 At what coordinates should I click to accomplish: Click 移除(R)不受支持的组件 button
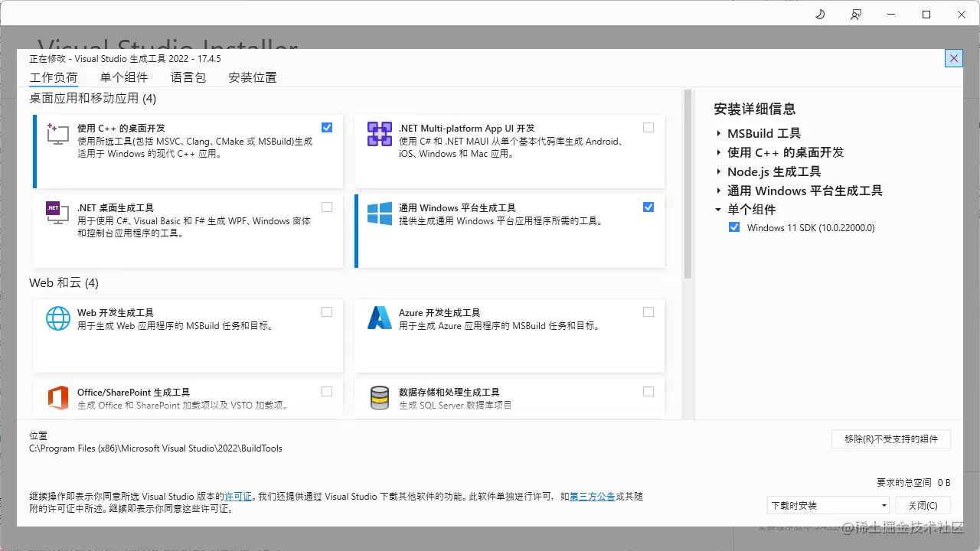click(891, 439)
